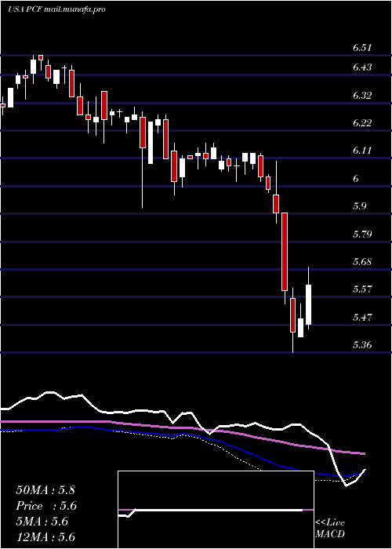Click the 5.47 price axis label
The image size is (392, 549).
tap(362, 318)
